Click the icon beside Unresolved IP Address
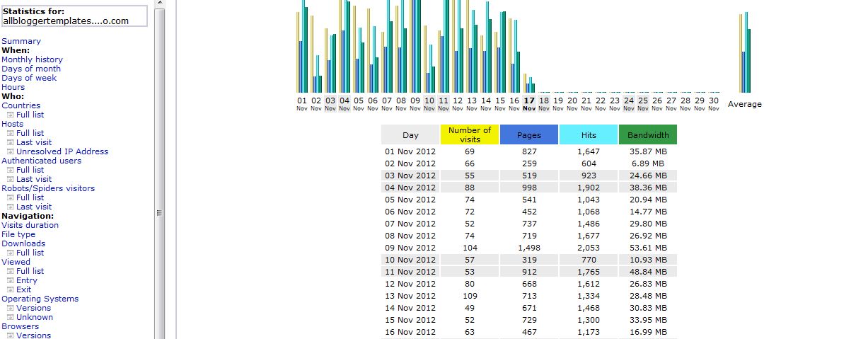Image resolution: width=868 pixels, height=339 pixels. coord(11,151)
